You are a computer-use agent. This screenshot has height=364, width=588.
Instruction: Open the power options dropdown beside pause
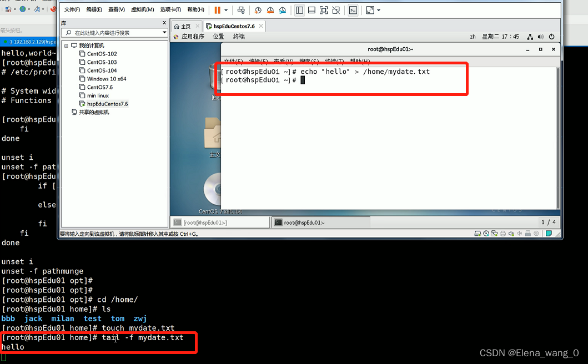226,10
